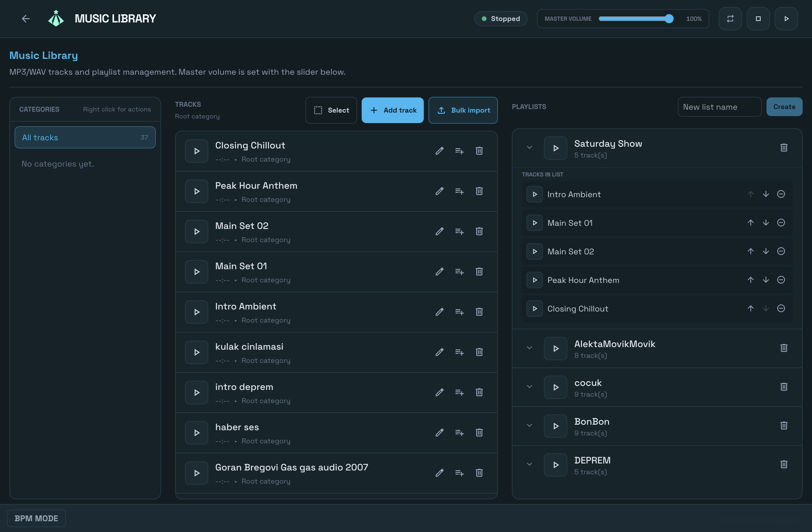Image resolution: width=812 pixels, height=532 pixels.
Task: Click the 100% master volume value
Action: [694, 19]
